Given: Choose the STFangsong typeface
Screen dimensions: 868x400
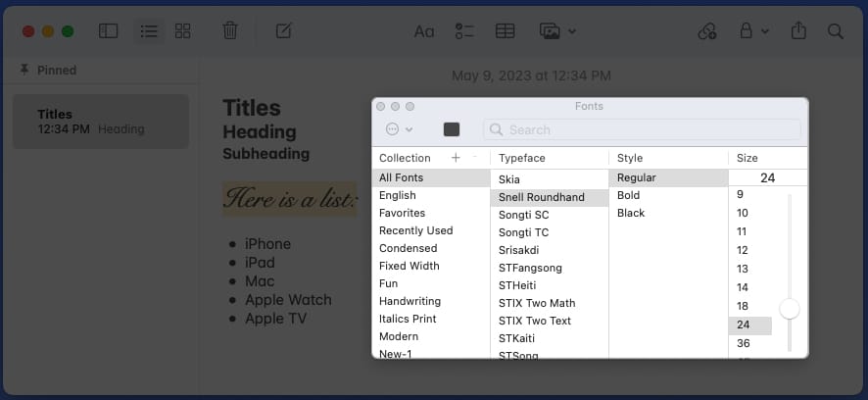Looking at the screenshot, I should pyautogui.click(x=550, y=269).
